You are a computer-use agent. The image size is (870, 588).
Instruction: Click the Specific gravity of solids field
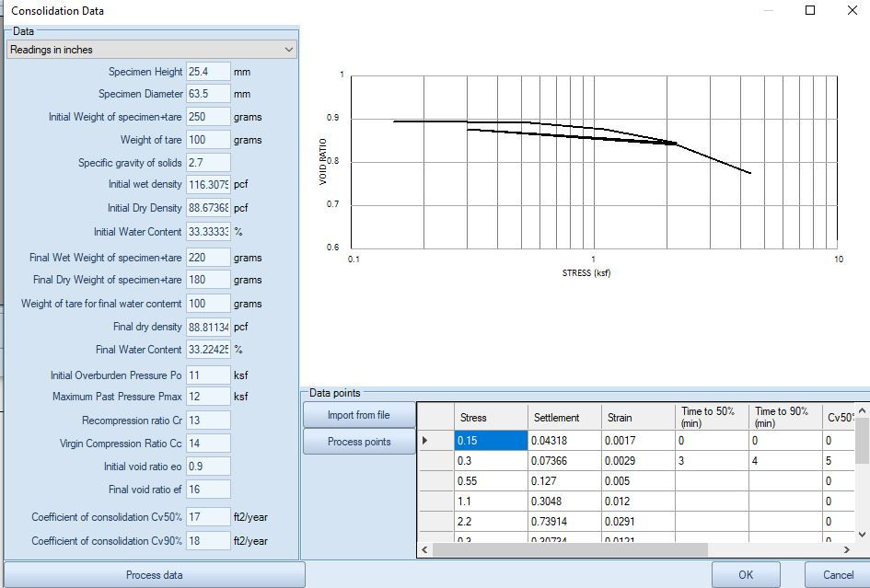pos(208,163)
